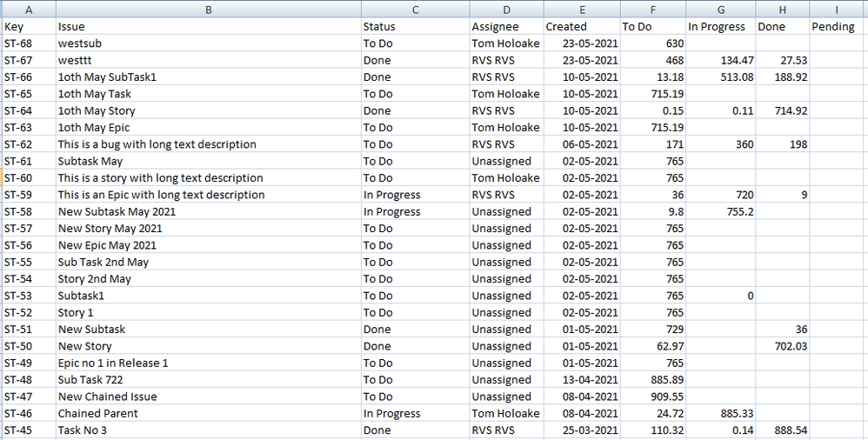Select the 'Chained Parent' cell
Viewport: 868px width, 440px height.
click(208, 413)
